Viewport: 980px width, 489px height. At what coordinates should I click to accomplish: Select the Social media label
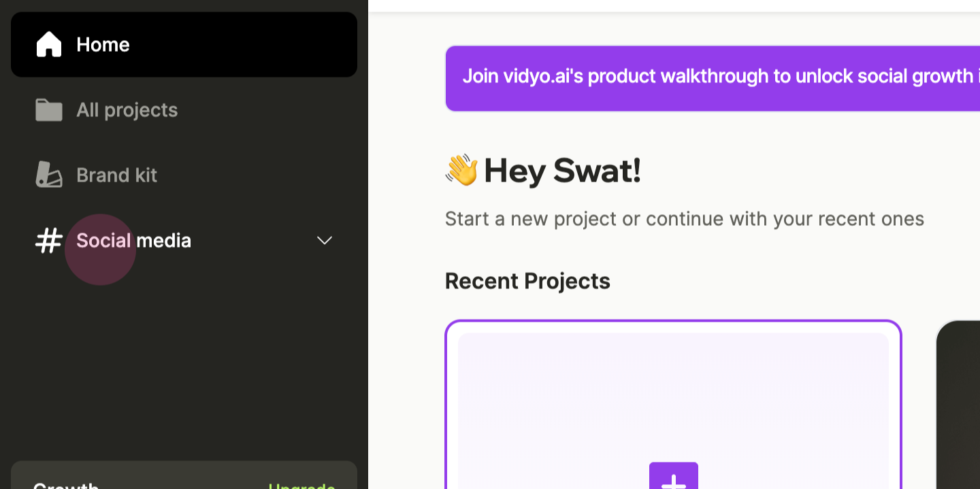133,240
